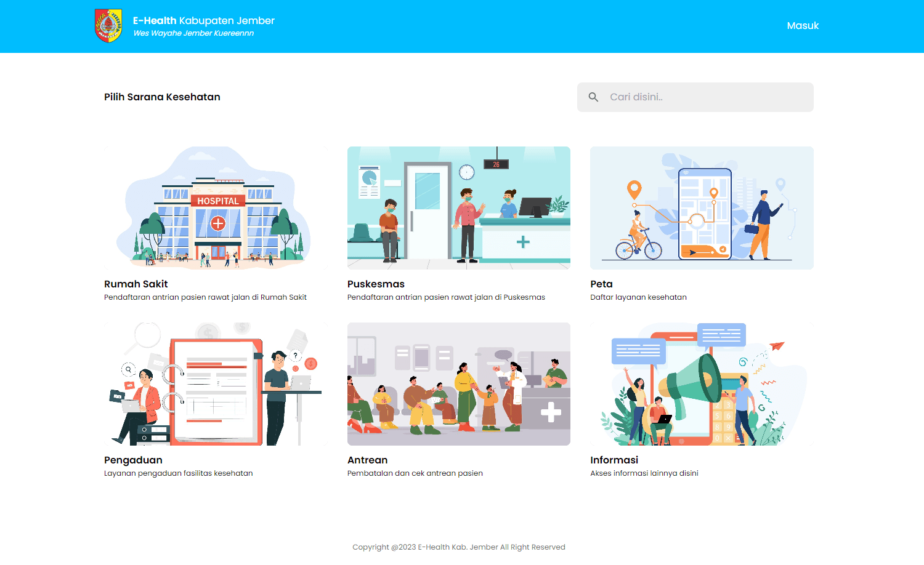Open the Informasi heading link

[614, 460]
